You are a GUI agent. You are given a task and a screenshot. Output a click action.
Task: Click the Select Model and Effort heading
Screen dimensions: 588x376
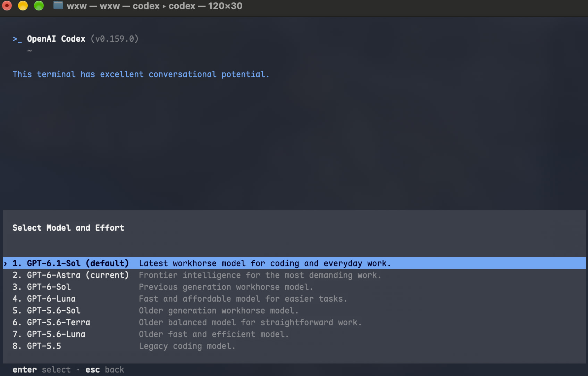tap(68, 228)
